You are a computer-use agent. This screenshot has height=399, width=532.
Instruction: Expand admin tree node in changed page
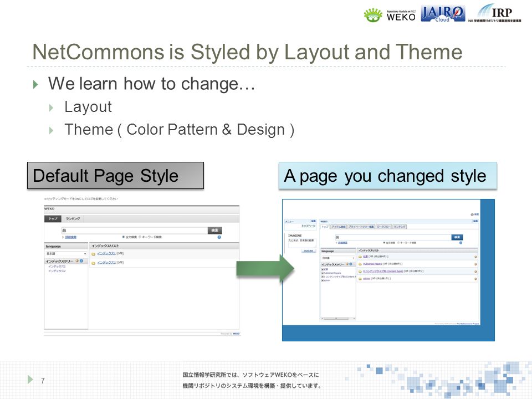pyautogui.click(x=323, y=280)
